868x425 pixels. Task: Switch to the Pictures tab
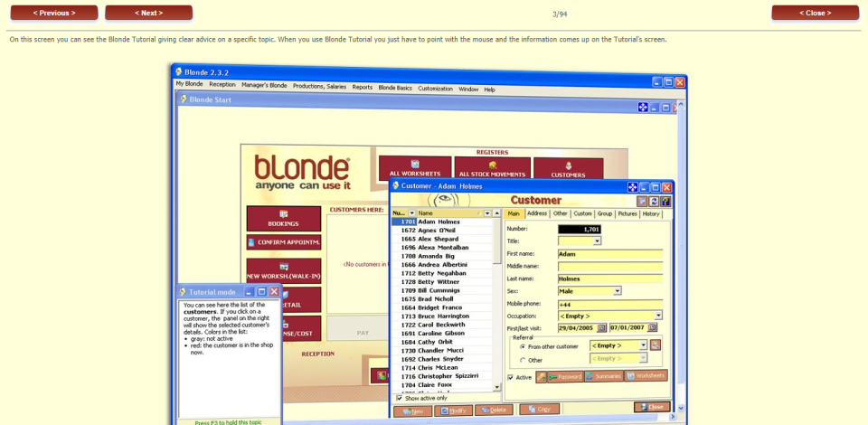tap(627, 213)
